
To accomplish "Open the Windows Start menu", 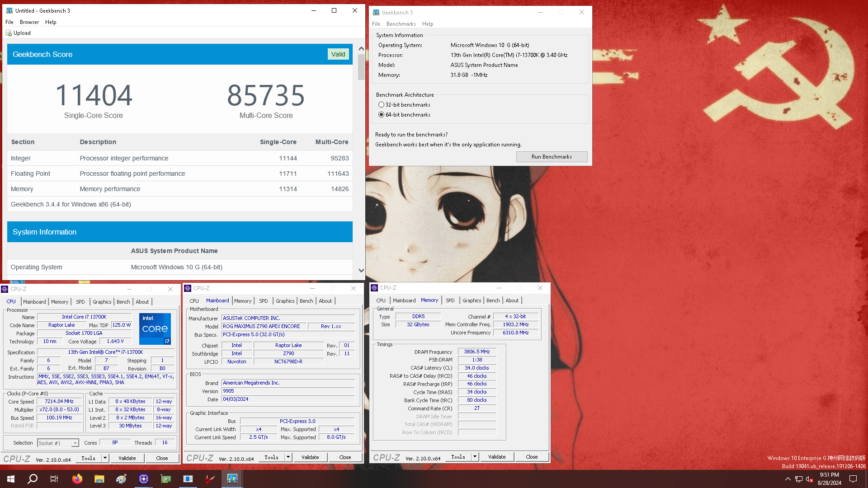I will click(x=11, y=479).
